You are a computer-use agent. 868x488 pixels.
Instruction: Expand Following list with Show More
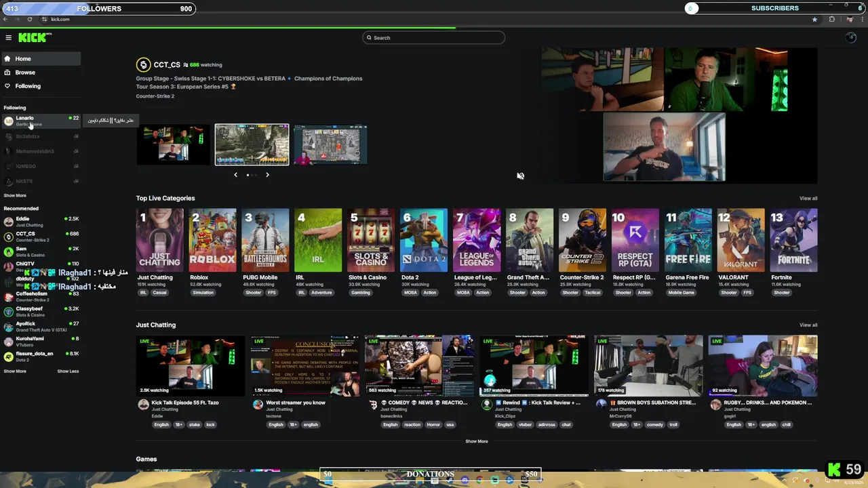[15, 195]
